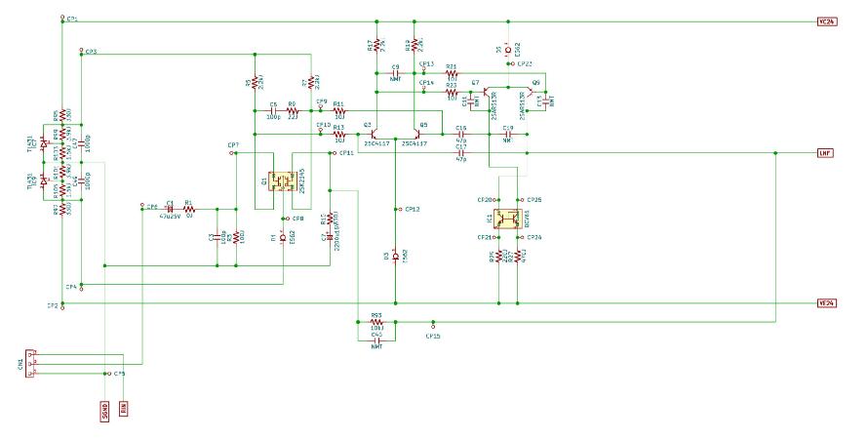Image resolution: width=868 pixels, height=439 pixels.
Task: Pick the R11 resistor symbol
Action: click(x=340, y=111)
